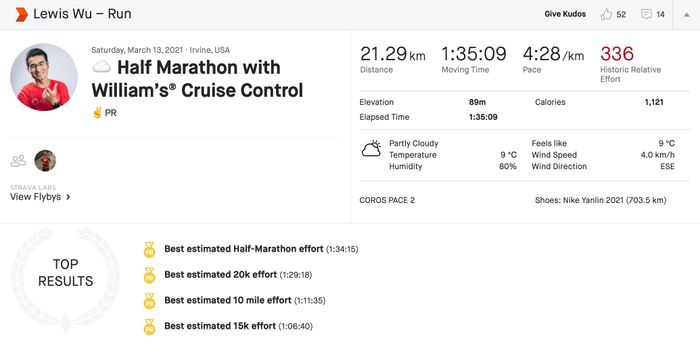Viewport: 700px width, 364px height.
Task: Click the 15k effort PR medal icon
Action: [x=149, y=327]
